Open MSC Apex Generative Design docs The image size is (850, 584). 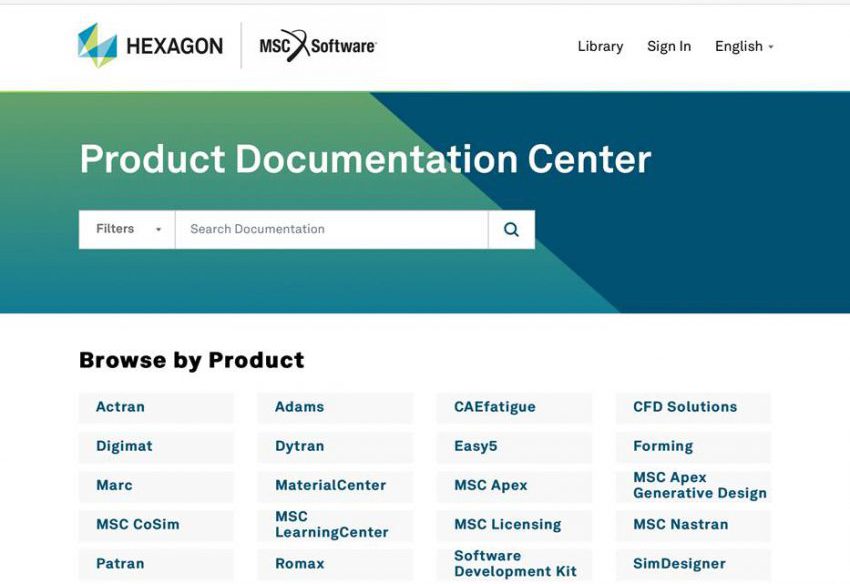[693, 485]
